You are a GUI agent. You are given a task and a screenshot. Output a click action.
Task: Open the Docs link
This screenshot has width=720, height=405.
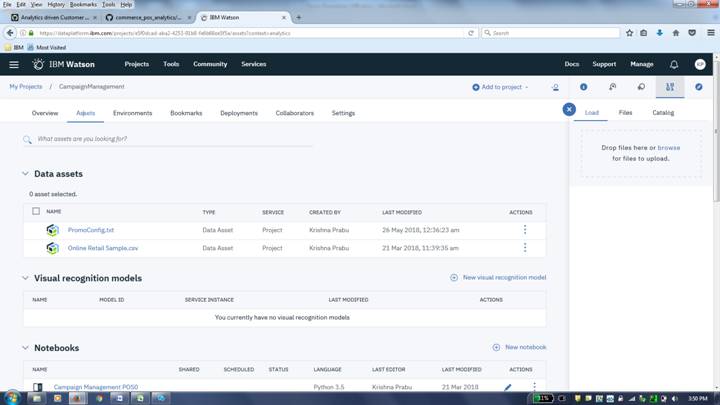(x=572, y=64)
